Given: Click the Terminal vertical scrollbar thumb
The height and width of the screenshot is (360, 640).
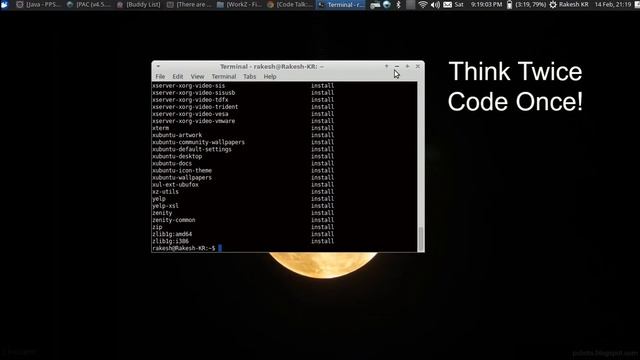Looking at the screenshot, I should tap(421, 239).
